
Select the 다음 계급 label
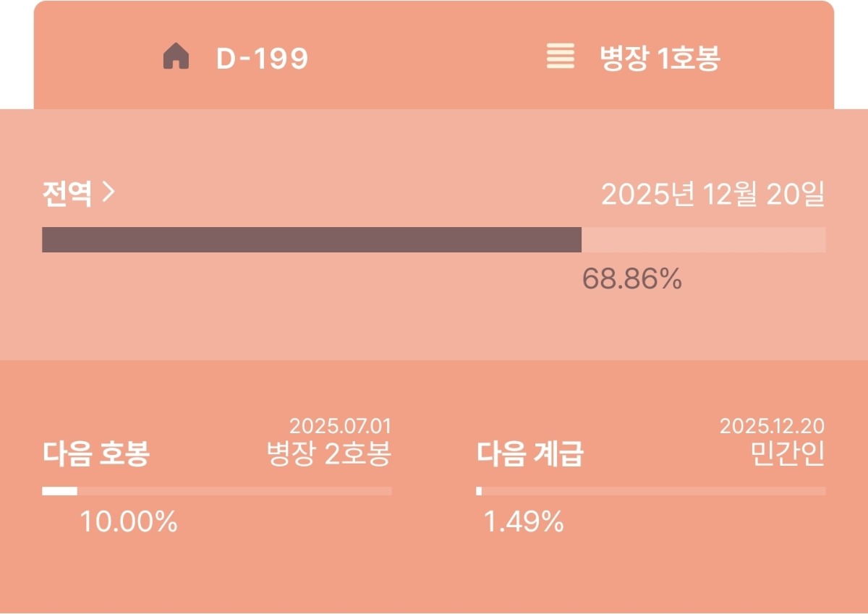tap(529, 455)
